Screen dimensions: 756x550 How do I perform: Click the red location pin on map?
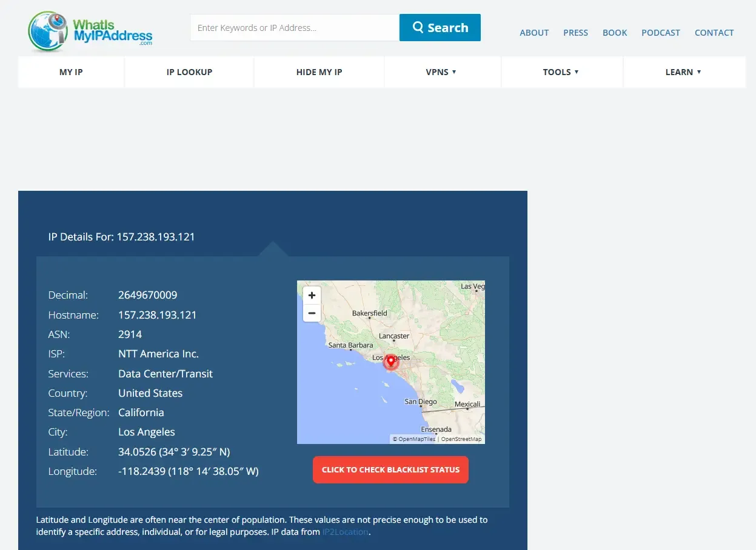[391, 362]
